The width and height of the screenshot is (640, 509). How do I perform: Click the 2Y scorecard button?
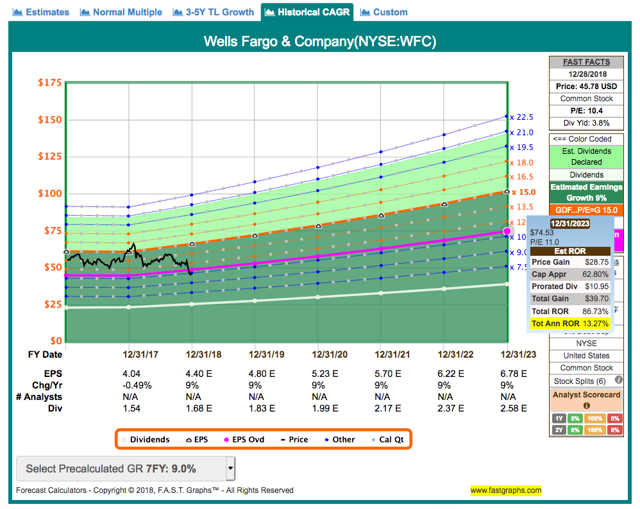pos(559,430)
